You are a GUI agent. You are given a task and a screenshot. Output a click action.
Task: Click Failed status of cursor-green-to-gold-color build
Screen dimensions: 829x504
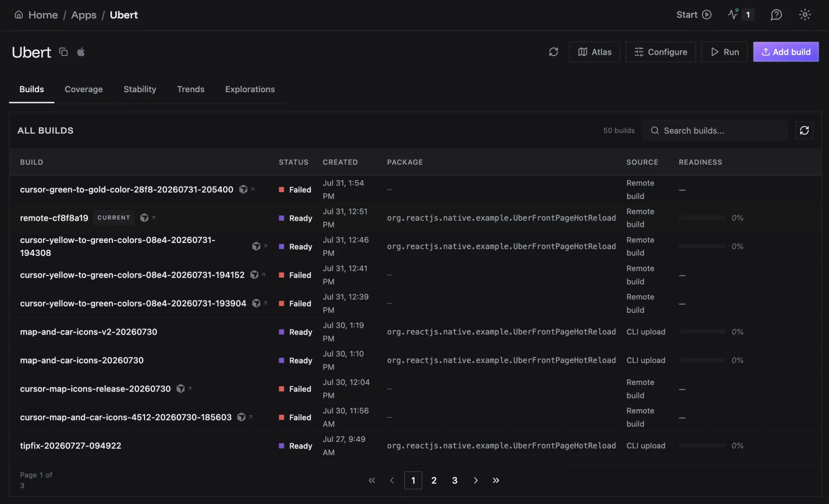(x=295, y=190)
